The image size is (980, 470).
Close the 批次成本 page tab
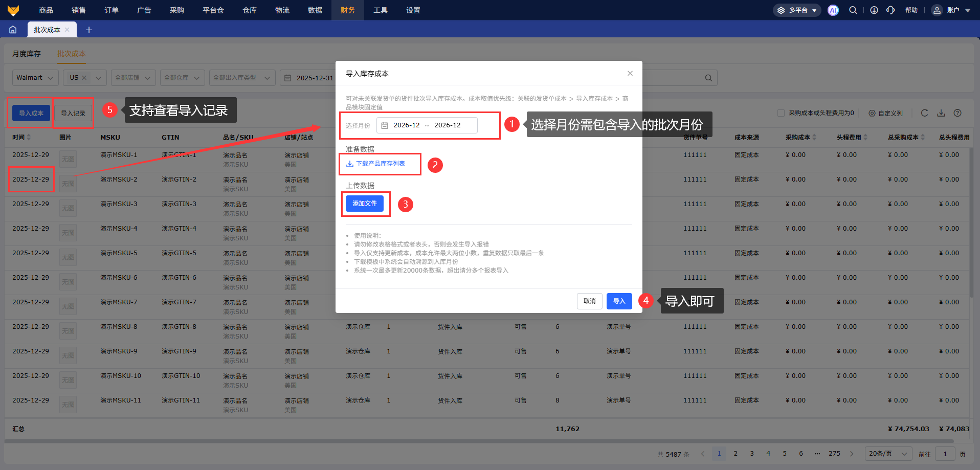(x=67, y=30)
